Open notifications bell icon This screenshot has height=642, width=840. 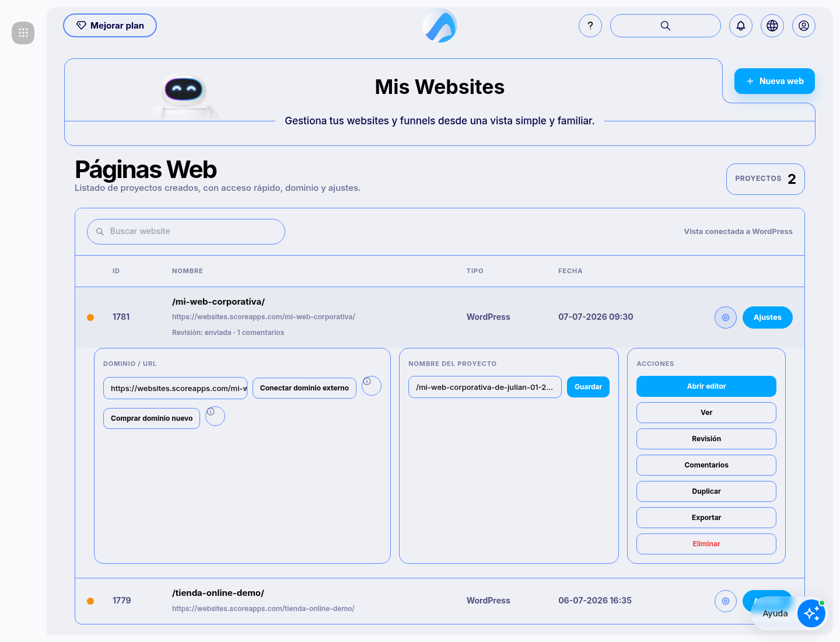pyautogui.click(x=741, y=26)
